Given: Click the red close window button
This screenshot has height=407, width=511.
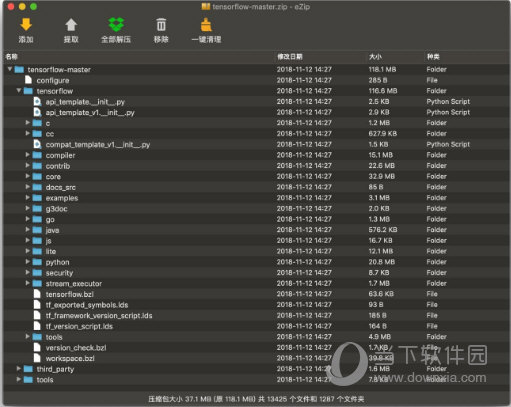Looking at the screenshot, I should pos(11,6).
